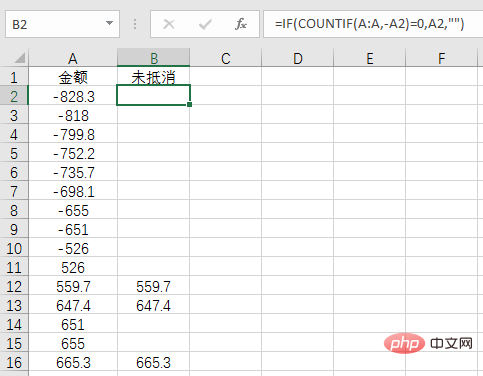Click cell with -828.3
This screenshot has width=483, height=376.
pyautogui.click(x=73, y=96)
